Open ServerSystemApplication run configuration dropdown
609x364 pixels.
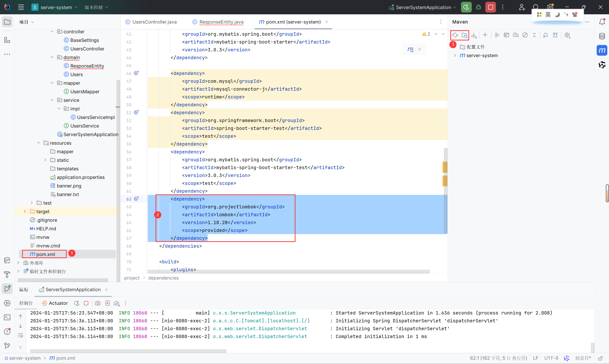(x=422, y=7)
